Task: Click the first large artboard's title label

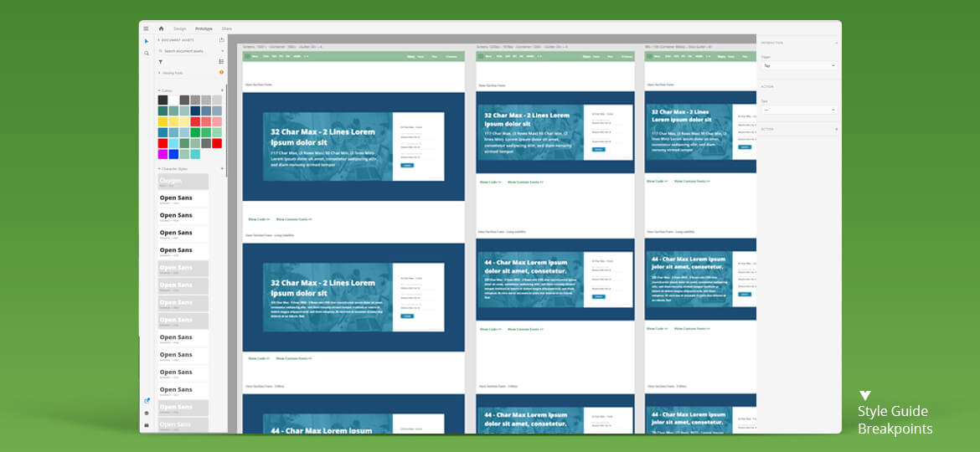Action: tap(282, 47)
